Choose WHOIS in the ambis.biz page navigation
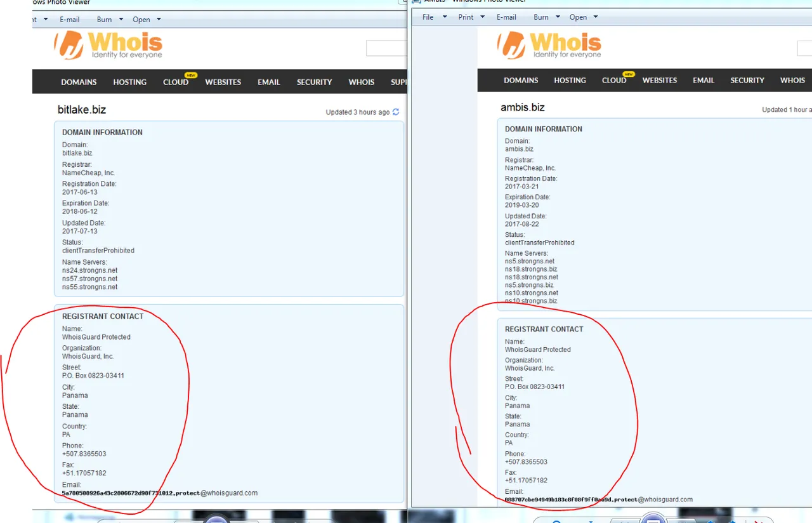 pyautogui.click(x=792, y=80)
